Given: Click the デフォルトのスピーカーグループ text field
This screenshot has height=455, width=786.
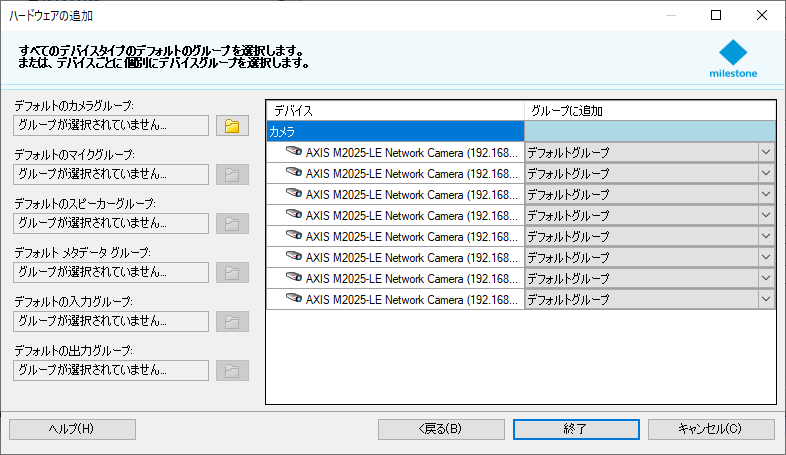Looking at the screenshot, I should 111,223.
